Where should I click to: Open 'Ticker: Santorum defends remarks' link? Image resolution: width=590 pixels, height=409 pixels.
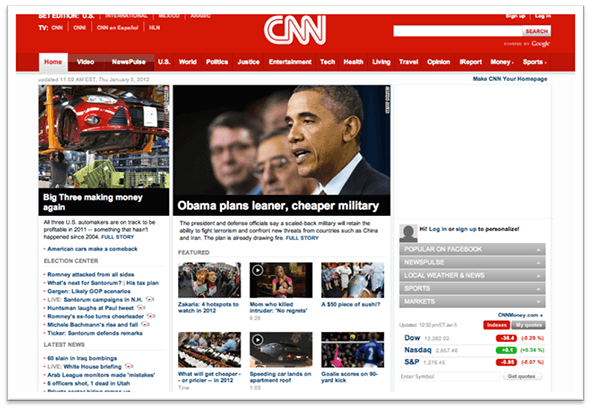[95, 333]
